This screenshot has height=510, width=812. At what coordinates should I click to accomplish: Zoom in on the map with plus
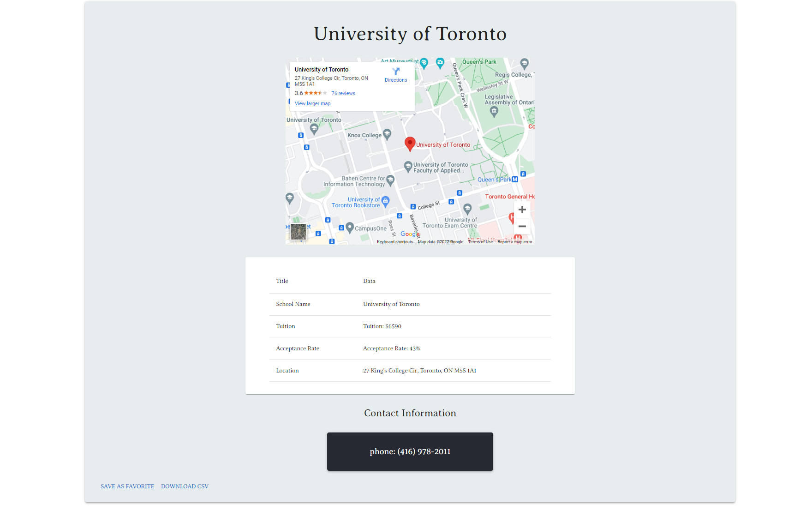click(x=522, y=210)
